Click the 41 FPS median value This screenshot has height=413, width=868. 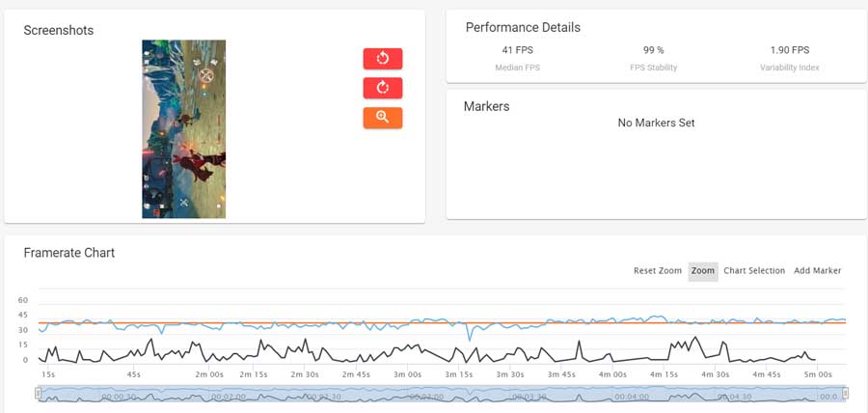point(518,50)
